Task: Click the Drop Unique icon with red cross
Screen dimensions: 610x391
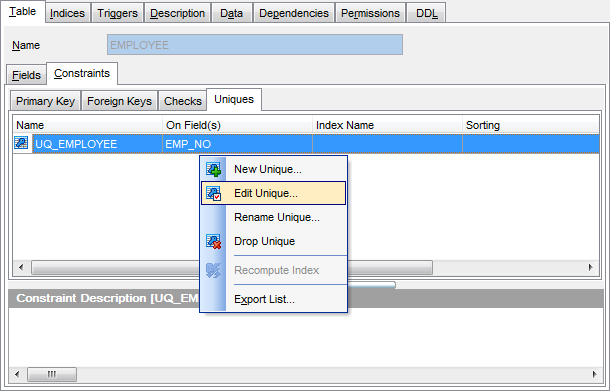Action: pyautogui.click(x=213, y=241)
